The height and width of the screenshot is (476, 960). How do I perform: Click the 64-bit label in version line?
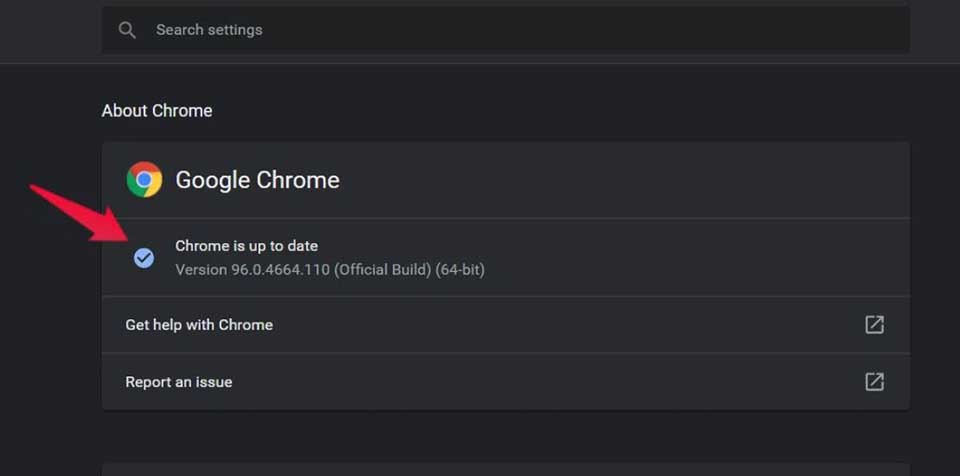pos(460,270)
